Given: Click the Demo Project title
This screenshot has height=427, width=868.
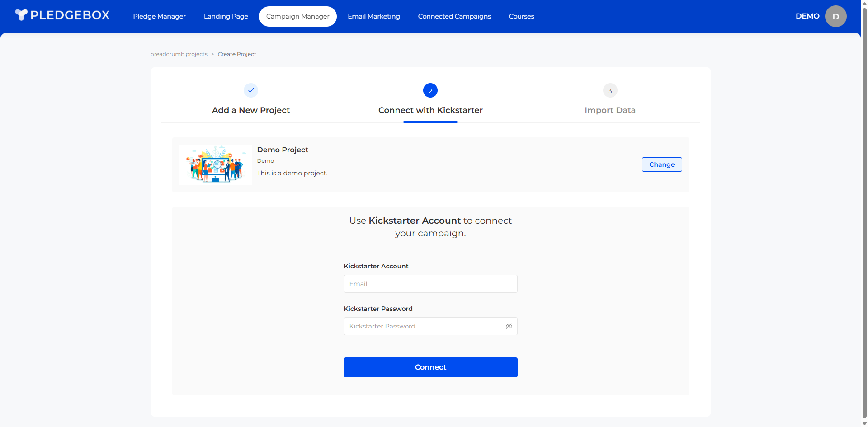Looking at the screenshot, I should [283, 150].
